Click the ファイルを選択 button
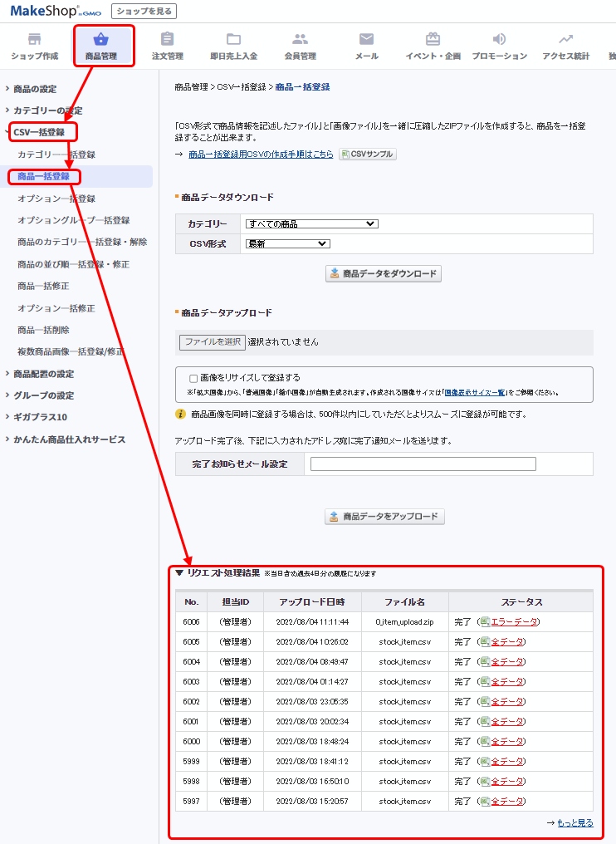616x844 pixels. coord(213,341)
